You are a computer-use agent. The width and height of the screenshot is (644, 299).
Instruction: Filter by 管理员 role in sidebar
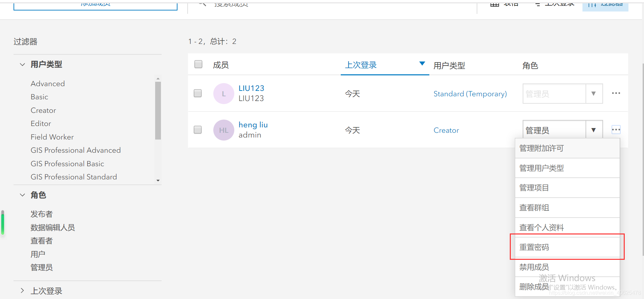42,268
